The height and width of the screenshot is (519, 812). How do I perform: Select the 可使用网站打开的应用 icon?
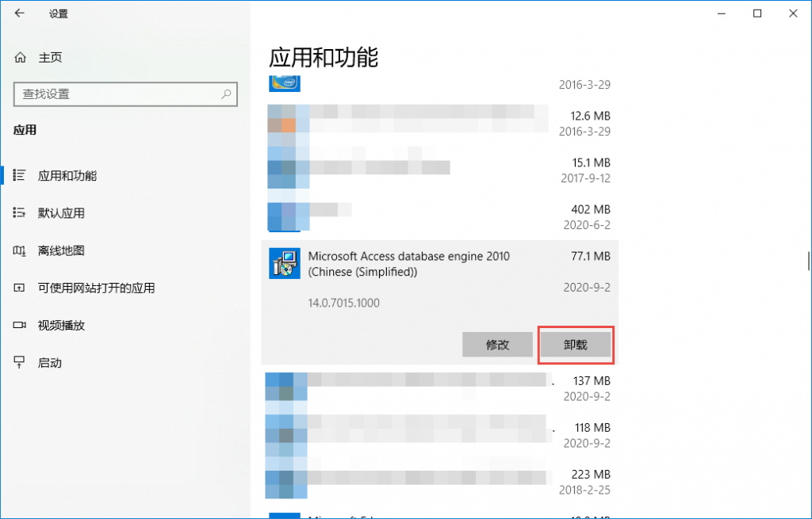click(x=19, y=288)
